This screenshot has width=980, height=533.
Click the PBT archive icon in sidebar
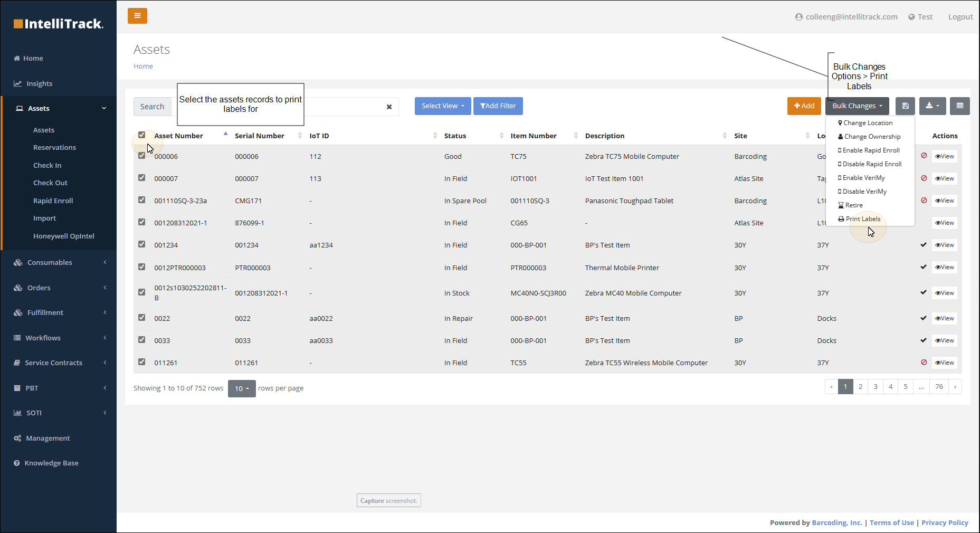point(17,388)
